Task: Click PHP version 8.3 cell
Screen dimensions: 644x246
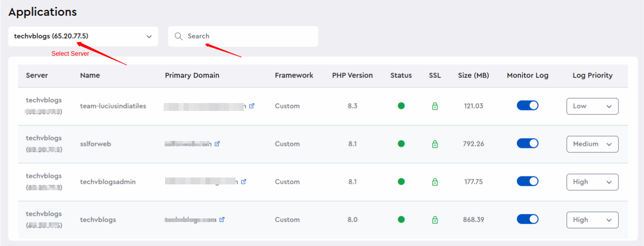Action: click(x=352, y=106)
